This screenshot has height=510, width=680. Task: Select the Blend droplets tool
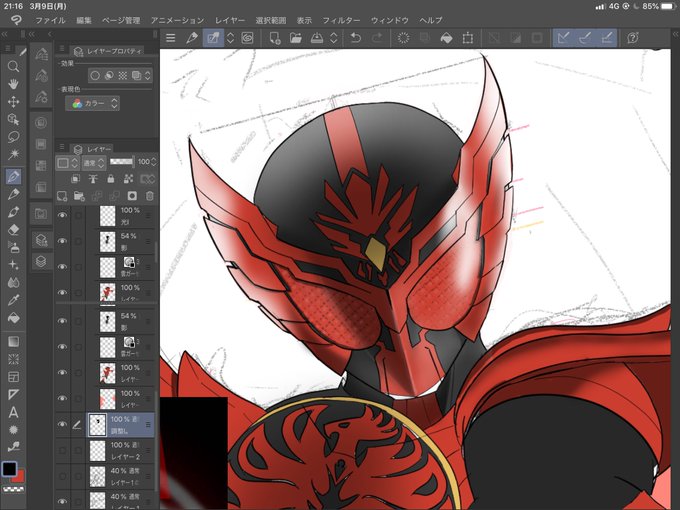(x=13, y=283)
